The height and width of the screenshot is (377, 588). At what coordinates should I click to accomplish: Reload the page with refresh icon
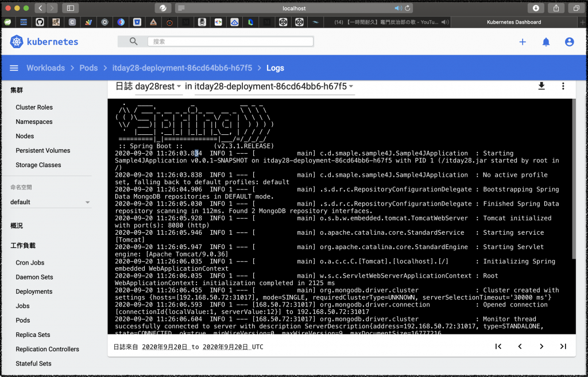pyautogui.click(x=408, y=8)
